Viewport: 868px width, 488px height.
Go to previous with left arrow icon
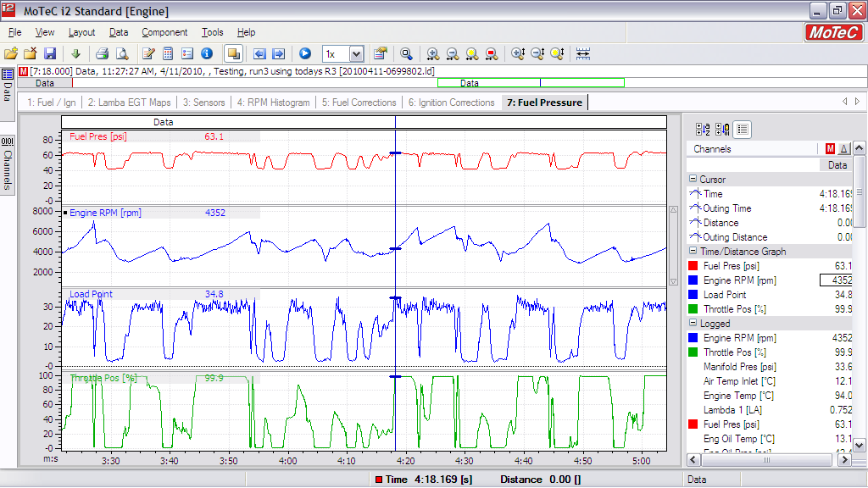click(x=259, y=53)
